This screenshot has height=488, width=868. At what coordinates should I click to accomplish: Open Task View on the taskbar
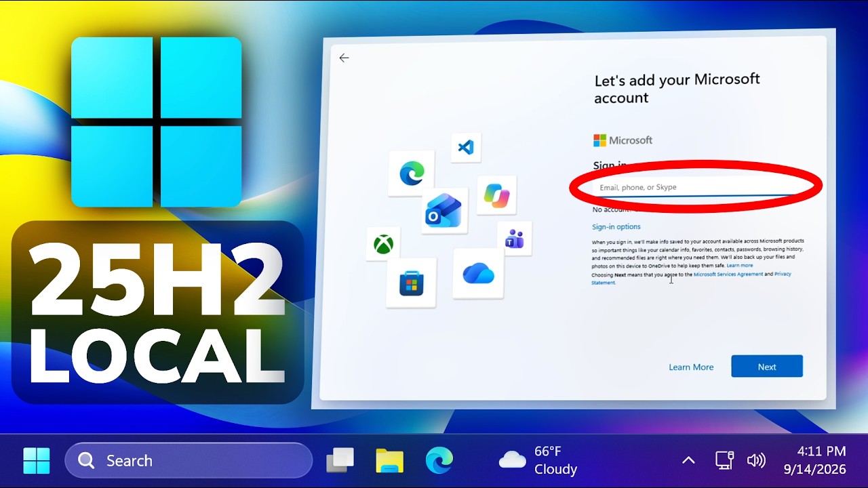[340, 461]
